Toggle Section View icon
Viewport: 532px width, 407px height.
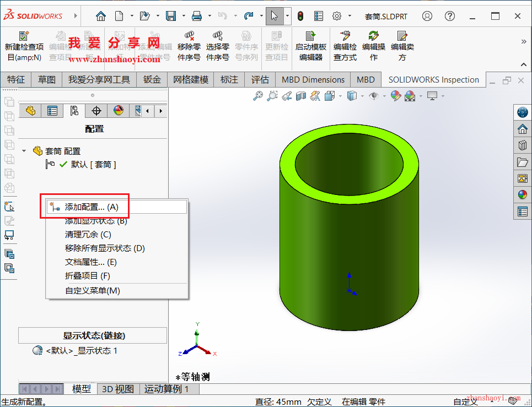(x=301, y=96)
